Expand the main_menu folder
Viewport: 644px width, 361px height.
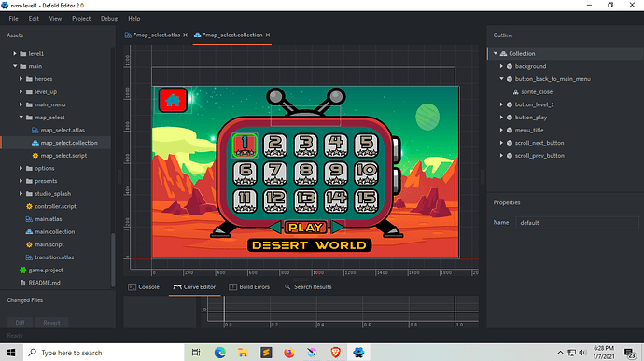point(21,104)
